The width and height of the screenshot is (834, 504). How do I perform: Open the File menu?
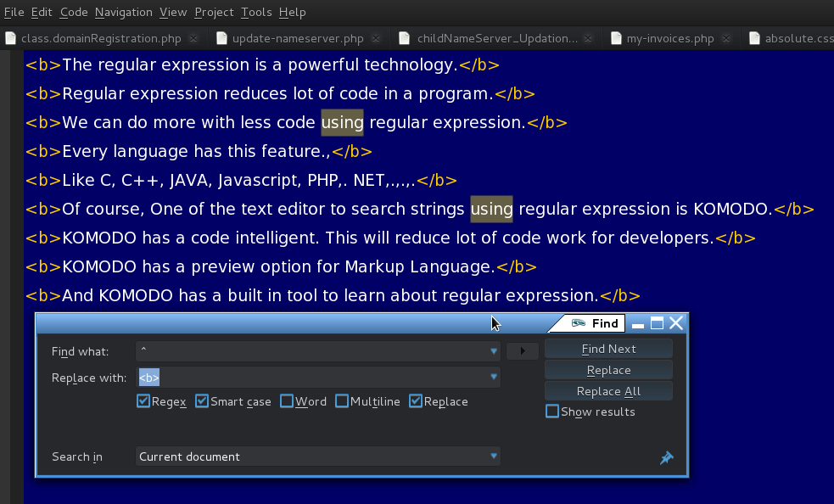click(14, 12)
